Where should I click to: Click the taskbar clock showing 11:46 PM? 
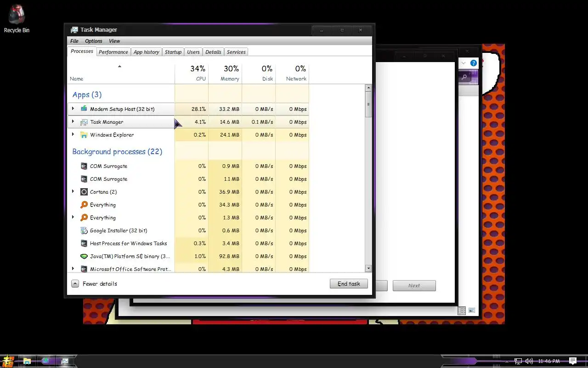pos(548,361)
